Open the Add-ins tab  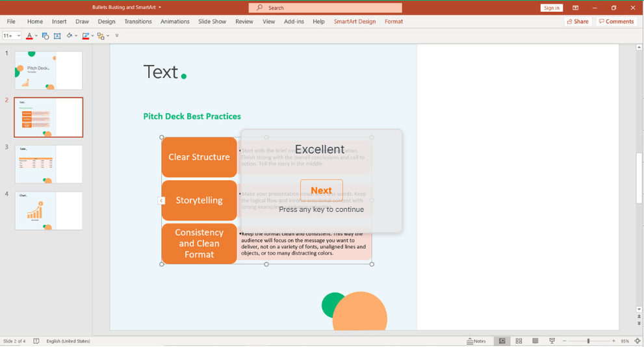click(294, 21)
